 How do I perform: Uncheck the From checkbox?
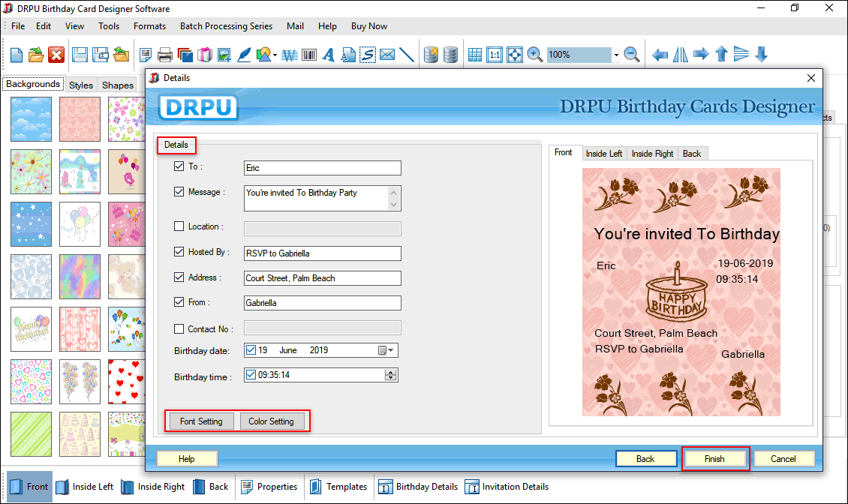coord(179,301)
